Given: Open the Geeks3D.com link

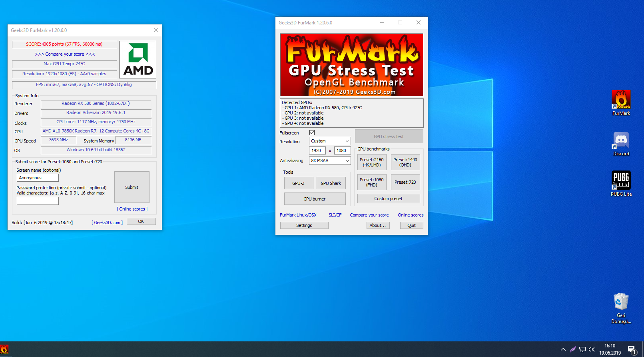Looking at the screenshot, I should (x=107, y=223).
